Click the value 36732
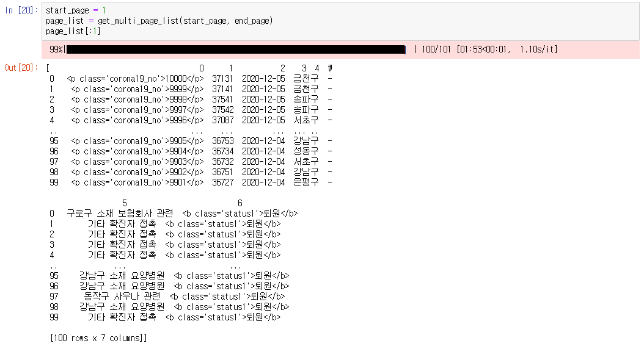This screenshot has width=644, height=346. [x=222, y=162]
